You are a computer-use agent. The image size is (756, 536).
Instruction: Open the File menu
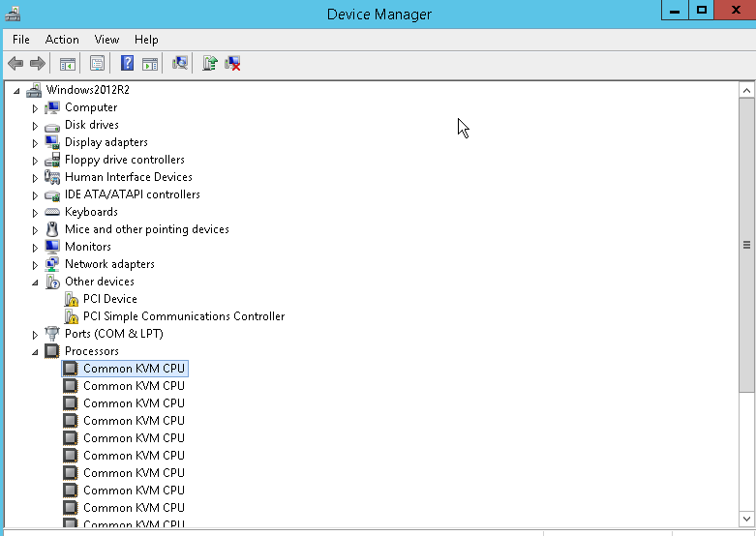point(21,40)
